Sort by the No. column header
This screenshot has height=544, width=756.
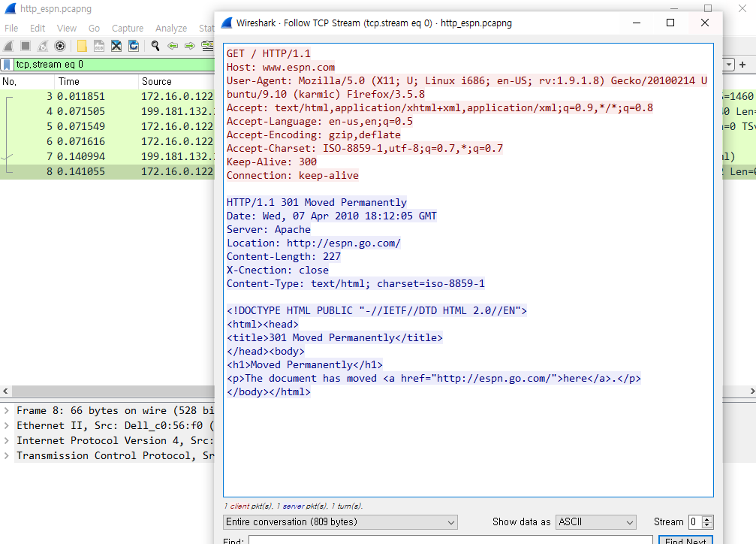click(x=27, y=82)
